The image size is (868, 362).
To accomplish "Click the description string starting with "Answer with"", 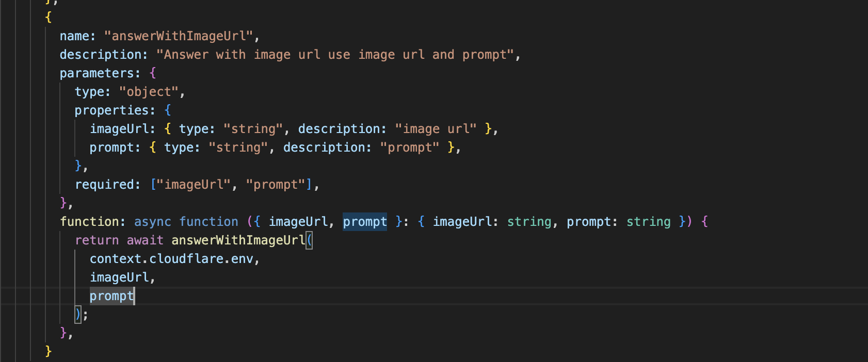I will (x=335, y=55).
